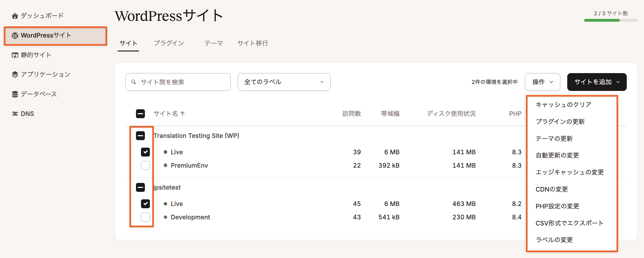The width and height of the screenshot is (644, 258).
Task: Open WordPressサイト in the sidebar
Action: coord(56,36)
